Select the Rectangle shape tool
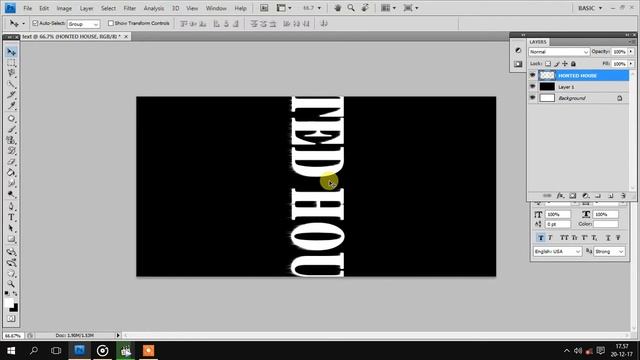Image resolution: width=640 pixels, height=360 pixels. coord(11,240)
